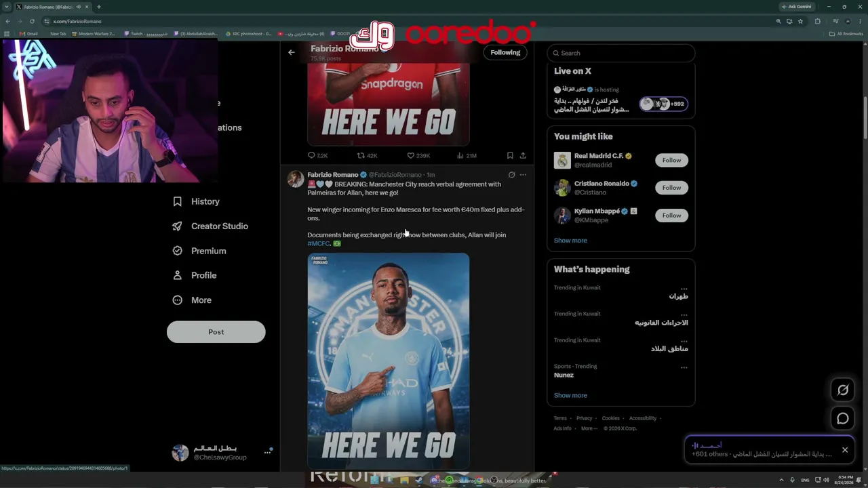Open the tab search dropdown in Chrome
Viewport: 868px width, 488px height.
tap(7, 7)
